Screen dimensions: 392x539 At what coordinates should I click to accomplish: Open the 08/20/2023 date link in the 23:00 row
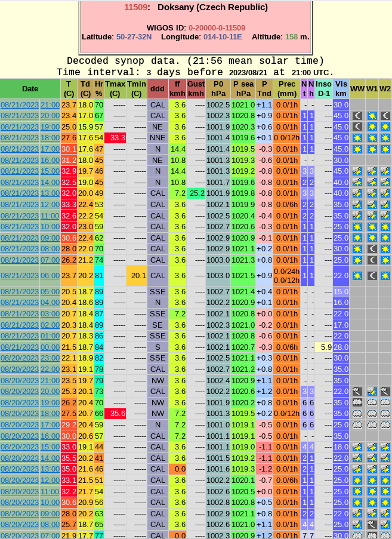[20, 358]
